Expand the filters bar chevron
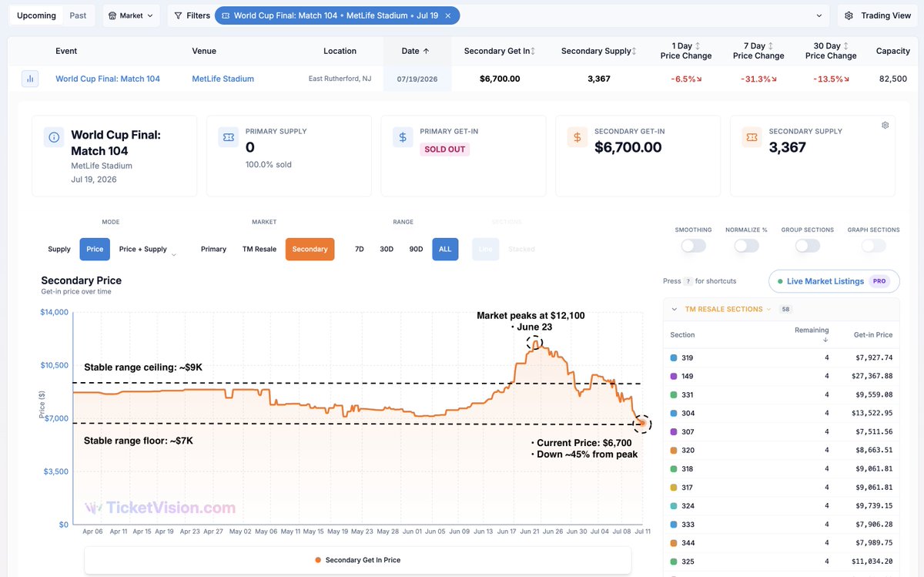 pos(819,15)
